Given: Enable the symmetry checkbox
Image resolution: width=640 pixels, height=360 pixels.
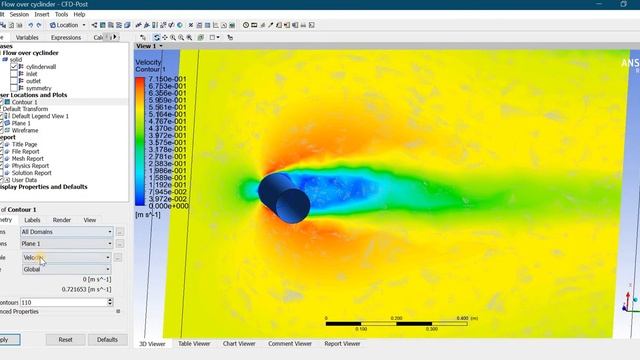Looking at the screenshot, I should click(14, 88).
